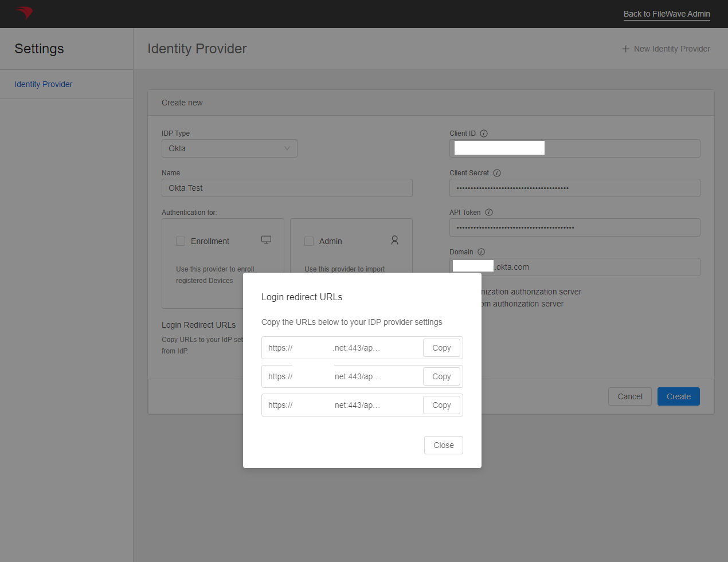Image resolution: width=728 pixels, height=562 pixels.
Task: Click the 'Authentication for:' label
Action: [189, 213]
